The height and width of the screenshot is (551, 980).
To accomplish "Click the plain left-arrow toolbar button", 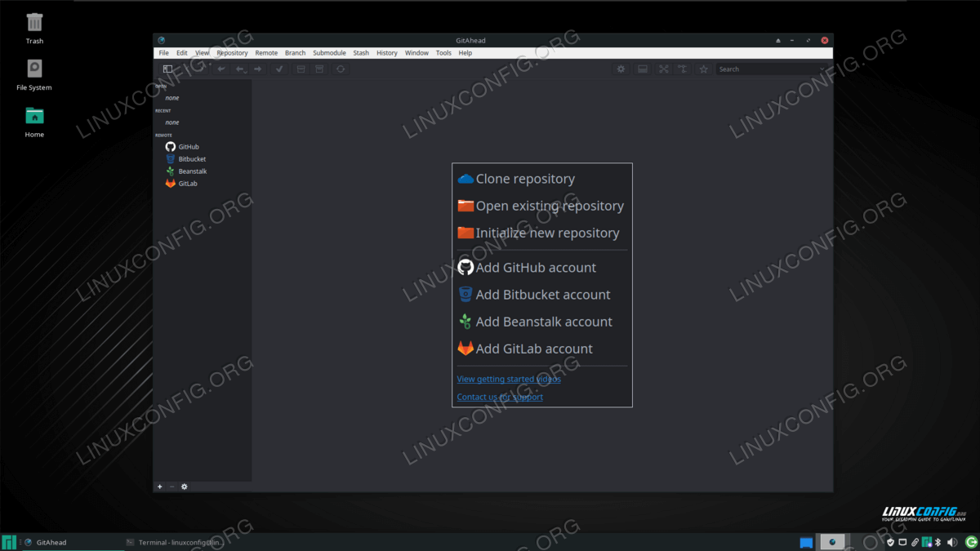I will [220, 69].
